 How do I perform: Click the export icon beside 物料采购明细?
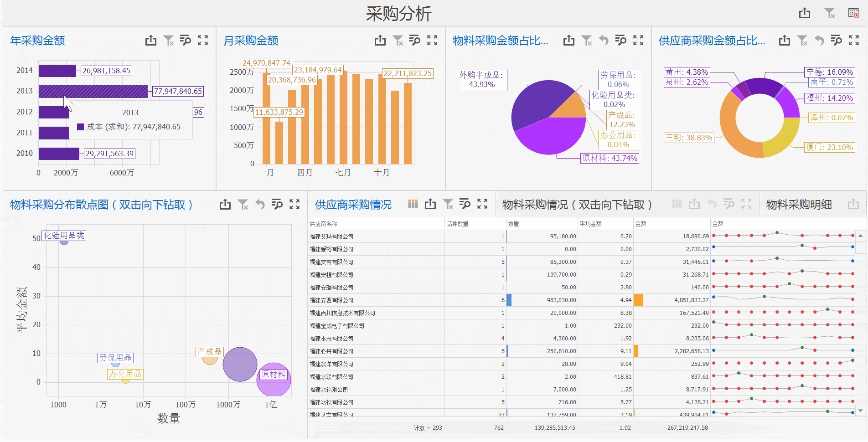853,204
